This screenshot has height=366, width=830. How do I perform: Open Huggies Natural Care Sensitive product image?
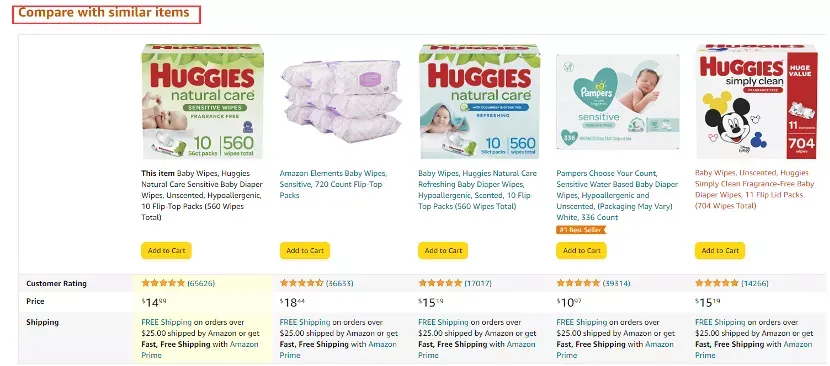pyautogui.click(x=203, y=102)
